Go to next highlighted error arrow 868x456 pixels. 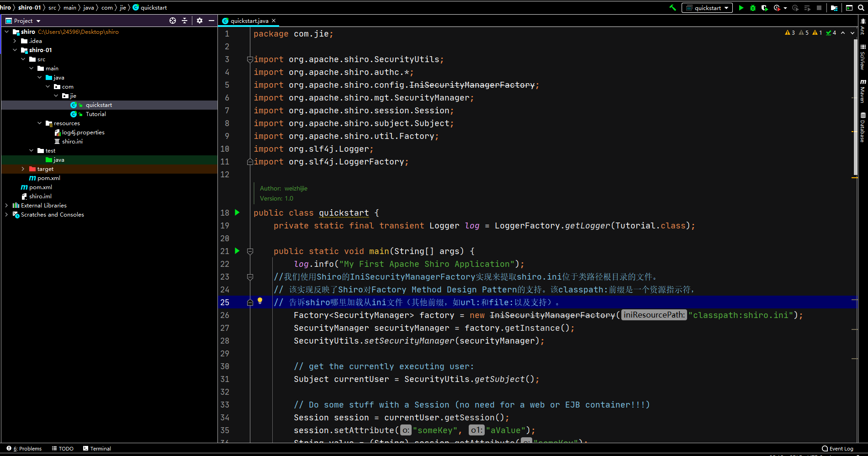pyautogui.click(x=852, y=33)
